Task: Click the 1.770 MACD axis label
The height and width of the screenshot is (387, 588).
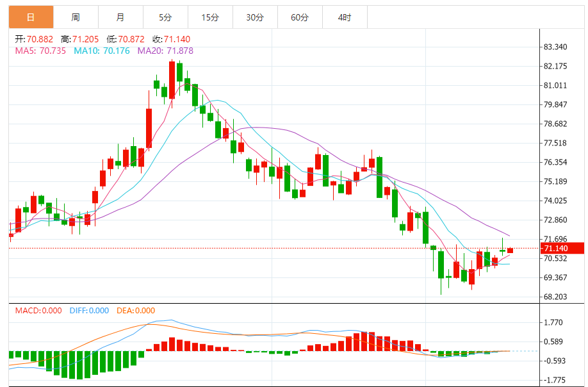Action: [553, 322]
